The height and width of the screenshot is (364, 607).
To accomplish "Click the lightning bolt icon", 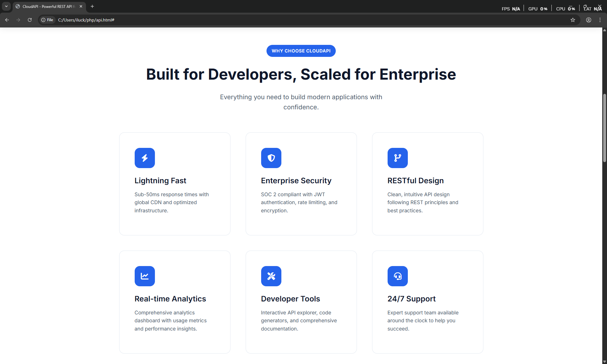I will pos(144,158).
